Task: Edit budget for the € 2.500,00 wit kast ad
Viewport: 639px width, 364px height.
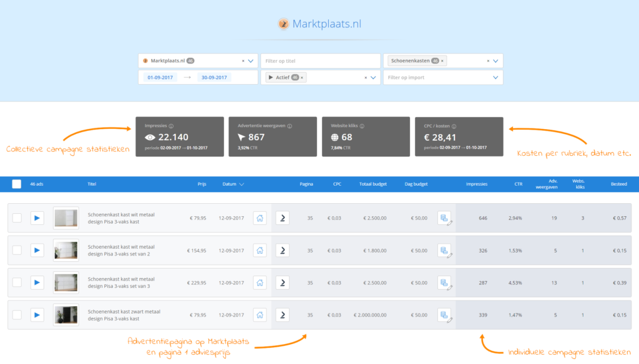Action: click(x=445, y=218)
